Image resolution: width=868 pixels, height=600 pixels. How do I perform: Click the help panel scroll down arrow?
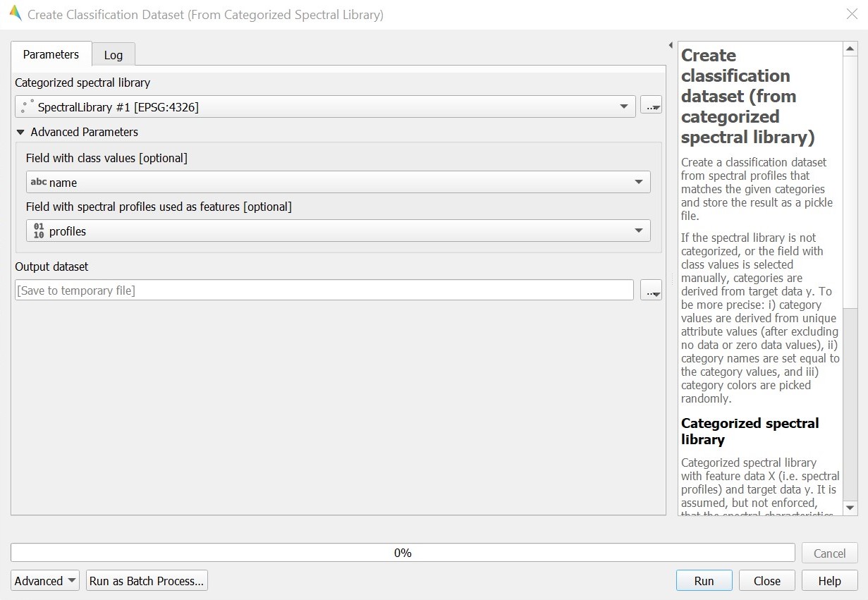850,508
